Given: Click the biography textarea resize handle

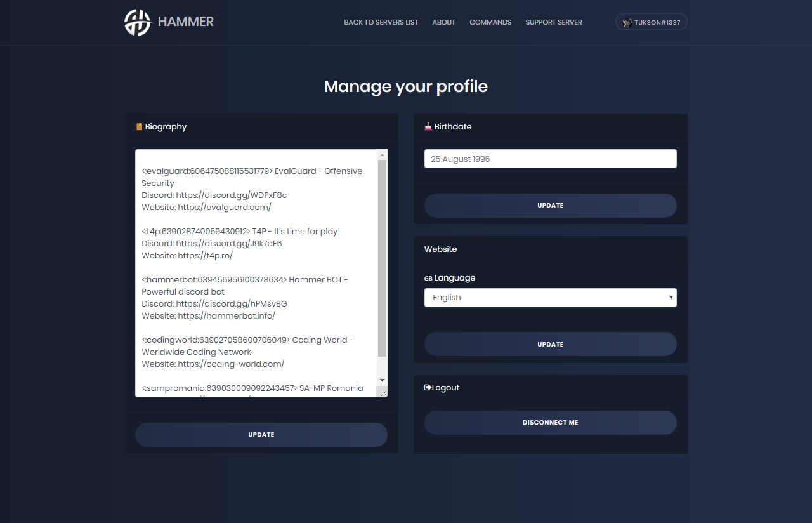Looking at the screenshot, I should pyautogui.click(x=383, y=393).
